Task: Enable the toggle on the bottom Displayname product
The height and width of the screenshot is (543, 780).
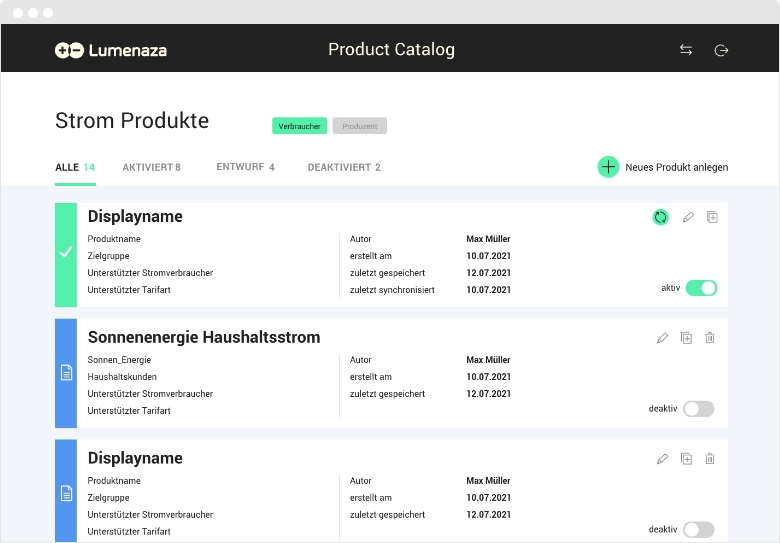Action: click(x=699, y=530)
